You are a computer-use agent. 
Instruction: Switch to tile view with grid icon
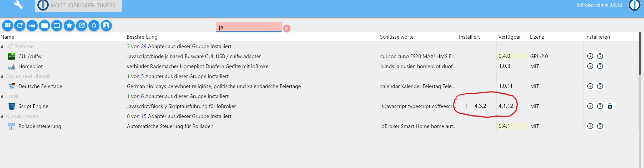pyautogui.click(x=8, y=26)
